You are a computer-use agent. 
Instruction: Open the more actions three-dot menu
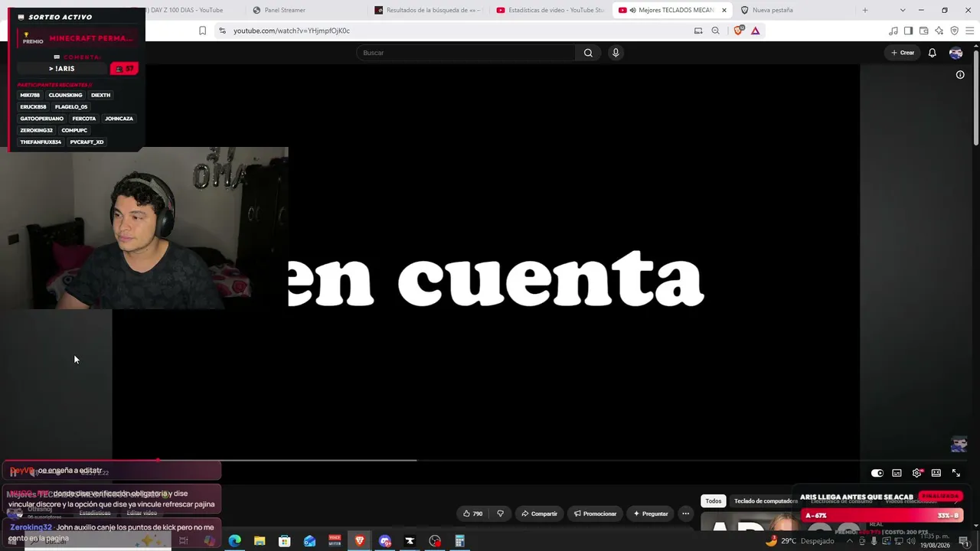click(685, 514)
